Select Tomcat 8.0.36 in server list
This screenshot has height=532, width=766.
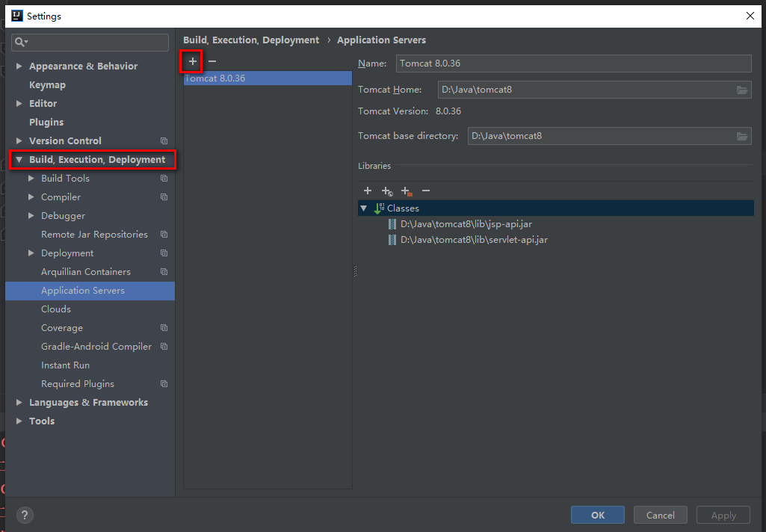point(268,78)
